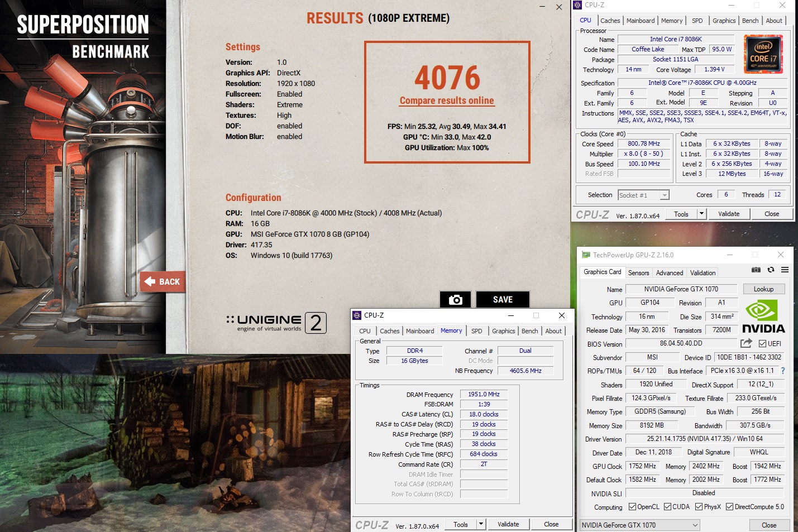Click the Driver Version field in GPU-Z
The height and width of the screenshot is (532, 798).
coord(705,439)
